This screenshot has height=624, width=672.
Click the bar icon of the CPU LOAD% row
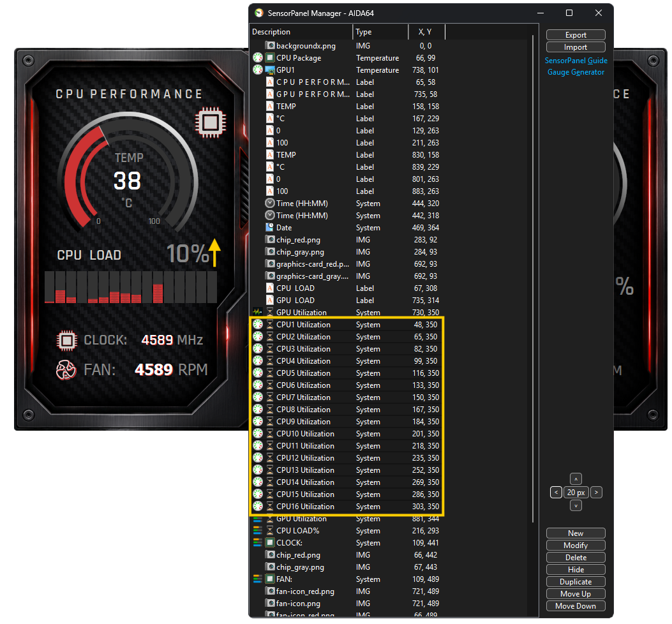[x=258, y=531]
